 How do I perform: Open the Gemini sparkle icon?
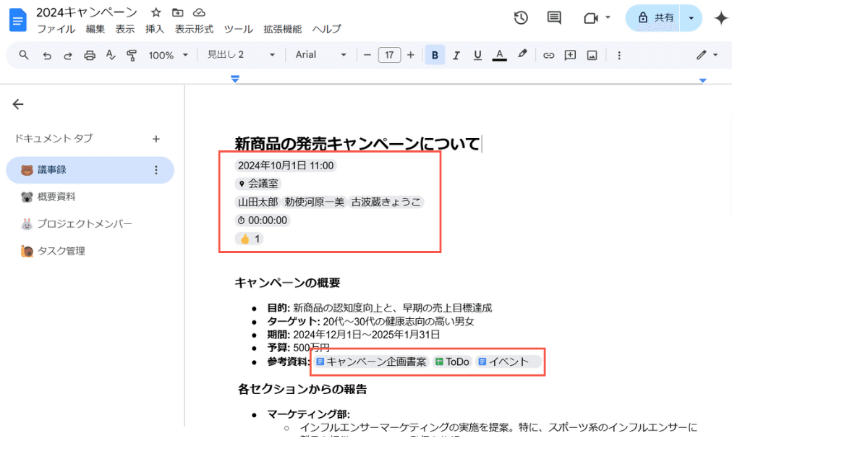click(721, 18)
